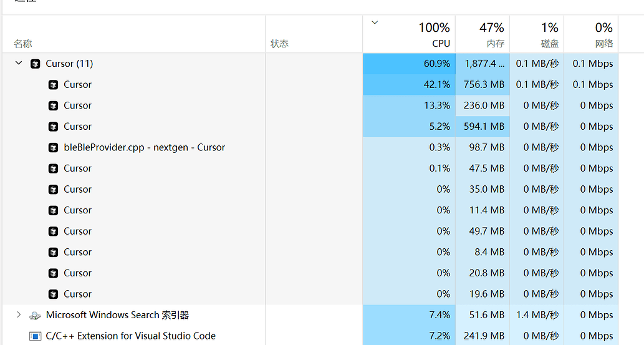Click the icon of Cursor process using 35.0 MB
Image resolution: width=644 pixels, height=345 pixels.
pos(54,190)
